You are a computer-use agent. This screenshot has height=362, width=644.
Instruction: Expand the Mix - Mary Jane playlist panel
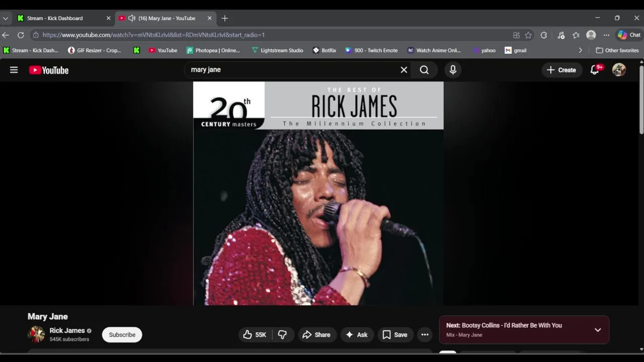click(x=598, y=330)
